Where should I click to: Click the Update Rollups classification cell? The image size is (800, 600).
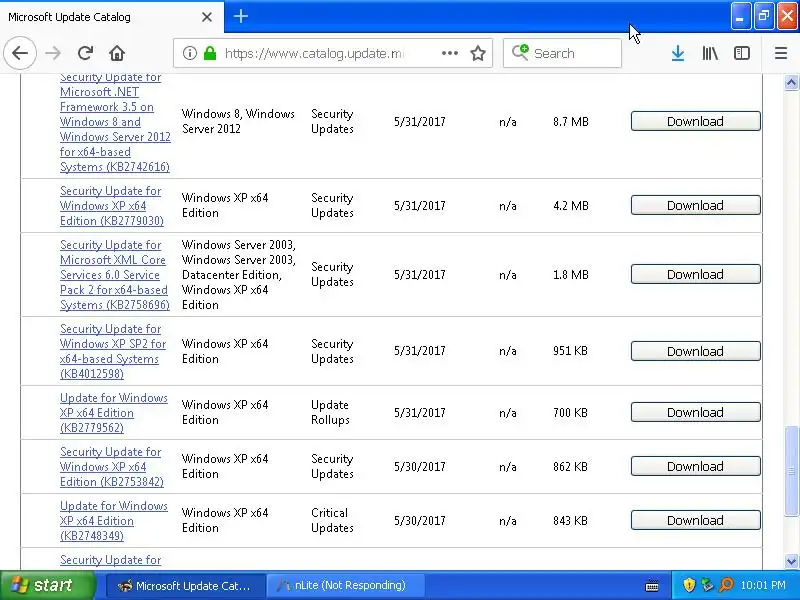click(330, 412)
